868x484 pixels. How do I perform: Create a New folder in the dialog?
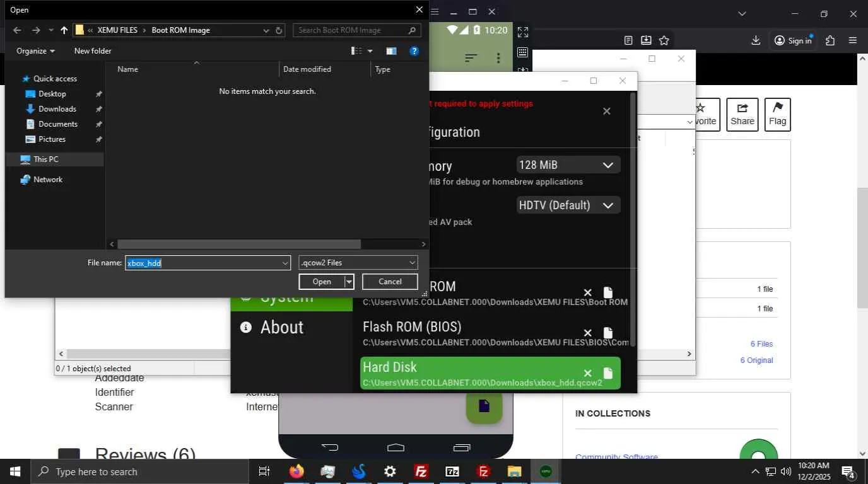(93, 51)
